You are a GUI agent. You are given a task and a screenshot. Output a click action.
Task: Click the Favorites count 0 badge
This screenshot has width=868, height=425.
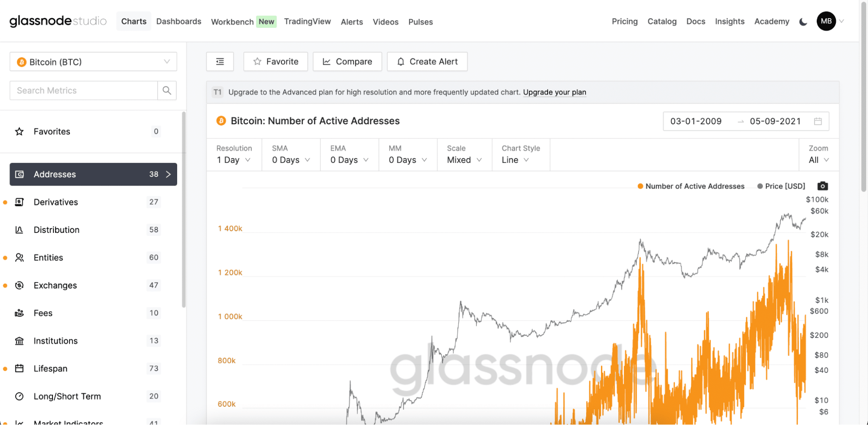pyautogui.click(x=156, y=132)
